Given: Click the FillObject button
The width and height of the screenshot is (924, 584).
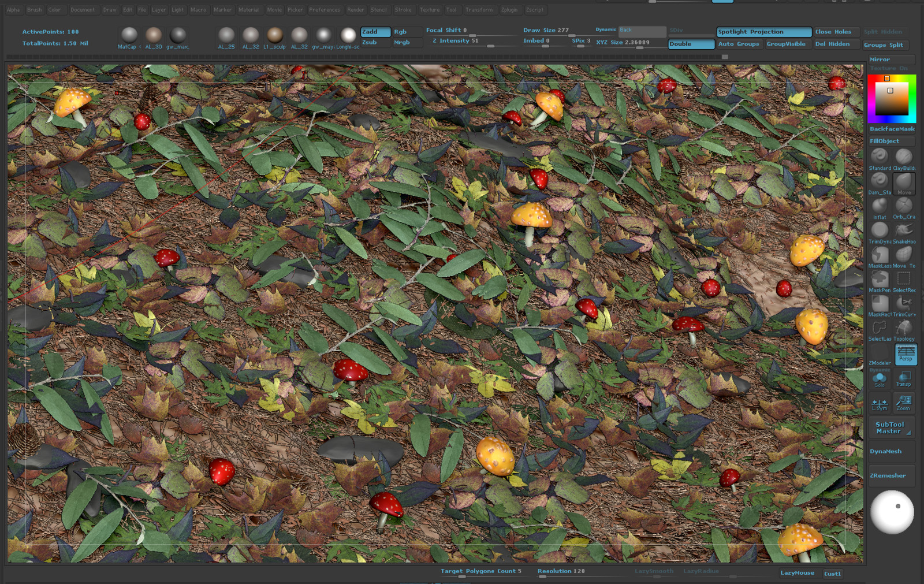Looking at the screenshot, I should (x=892, y=141).
